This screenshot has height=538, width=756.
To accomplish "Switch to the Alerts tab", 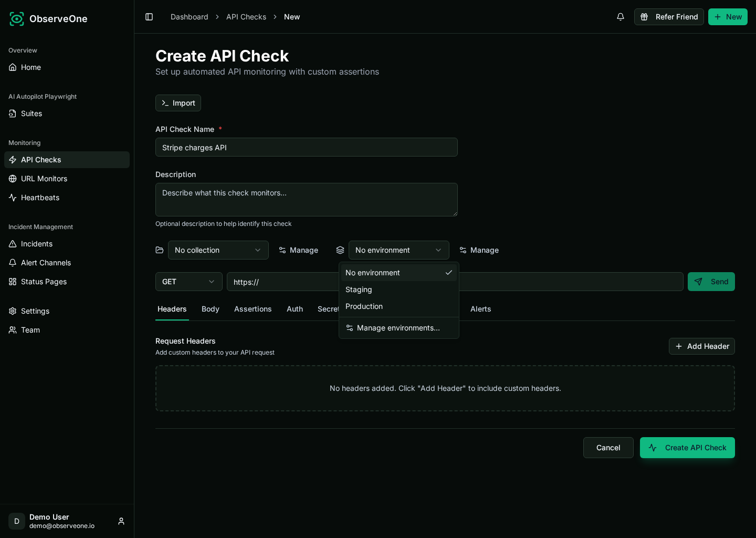I will coord(481,309).
